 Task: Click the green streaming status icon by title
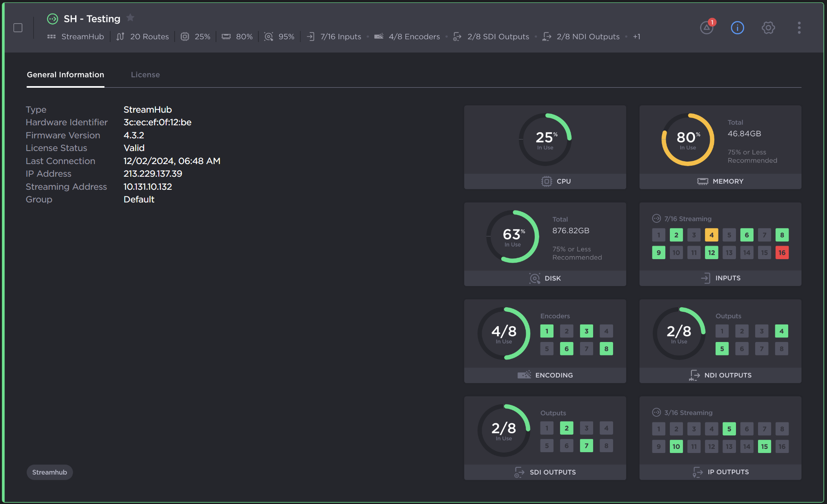pos(53,19)
